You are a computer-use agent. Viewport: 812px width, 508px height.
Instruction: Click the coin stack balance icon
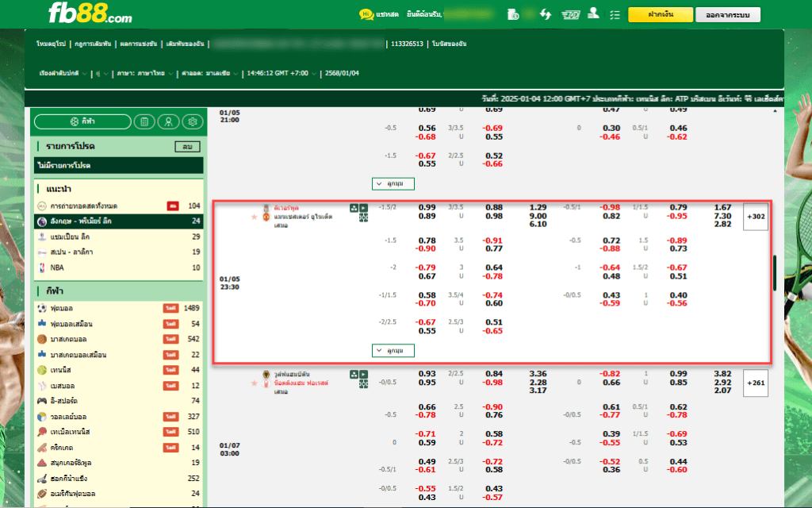[x=513, y=14]
